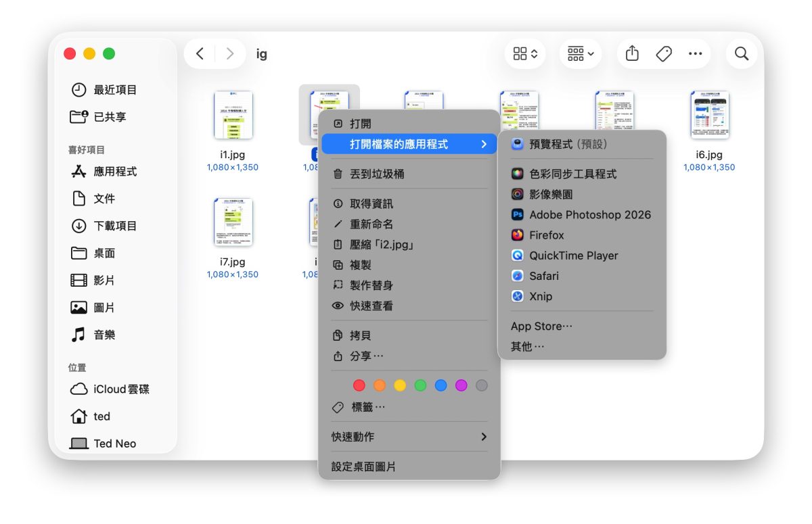The image size is (812, 524).
Task: Choose 重新命名 in the context menu
Action: 409,224
